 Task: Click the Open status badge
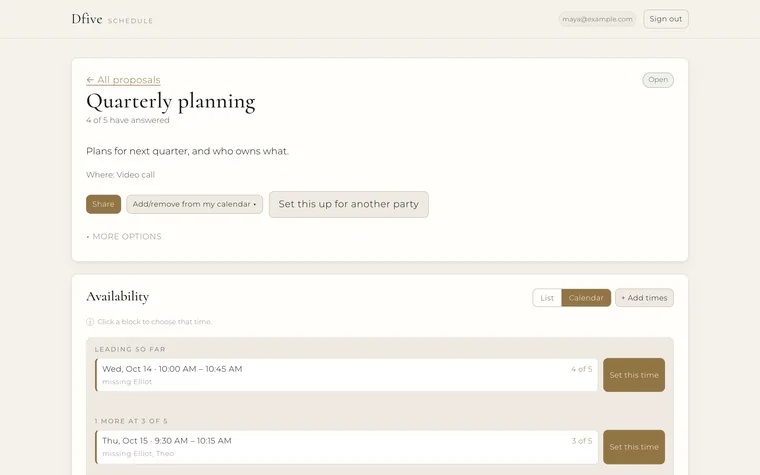(x=658, y=80)
